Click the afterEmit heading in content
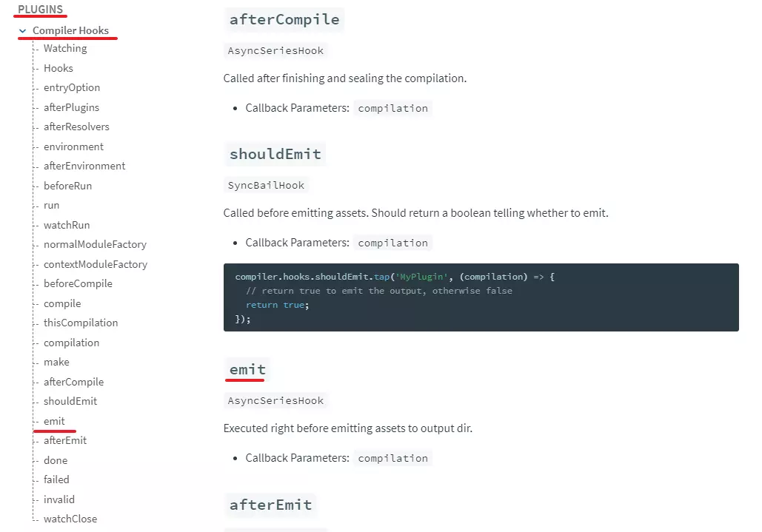This screenshot has width=762, height=532. tap(270, 505)
